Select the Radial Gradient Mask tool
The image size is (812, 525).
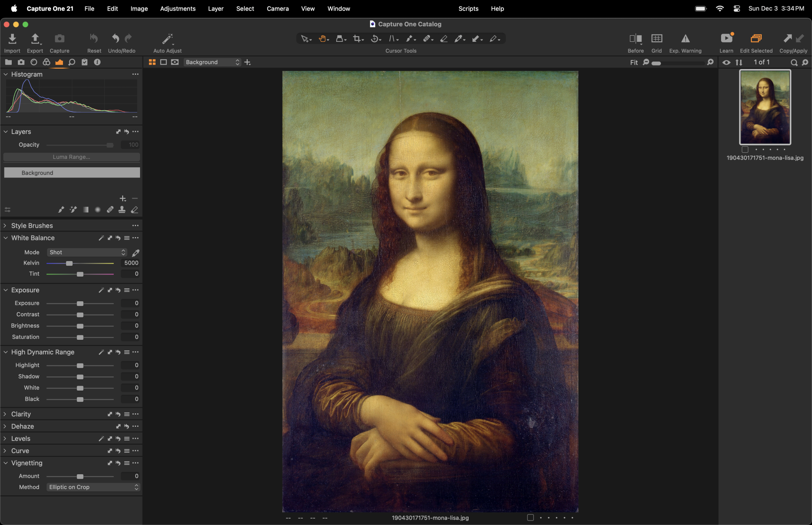[97, 210]
